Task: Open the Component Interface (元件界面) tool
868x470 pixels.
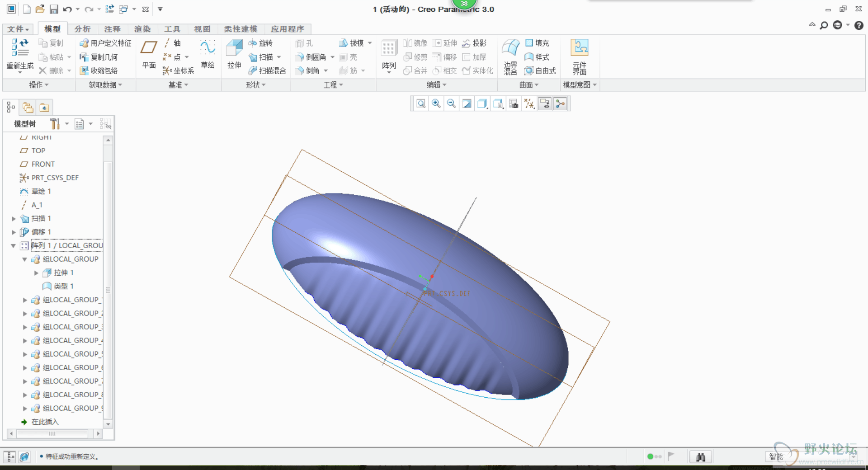Action: [x=580, y=56]
